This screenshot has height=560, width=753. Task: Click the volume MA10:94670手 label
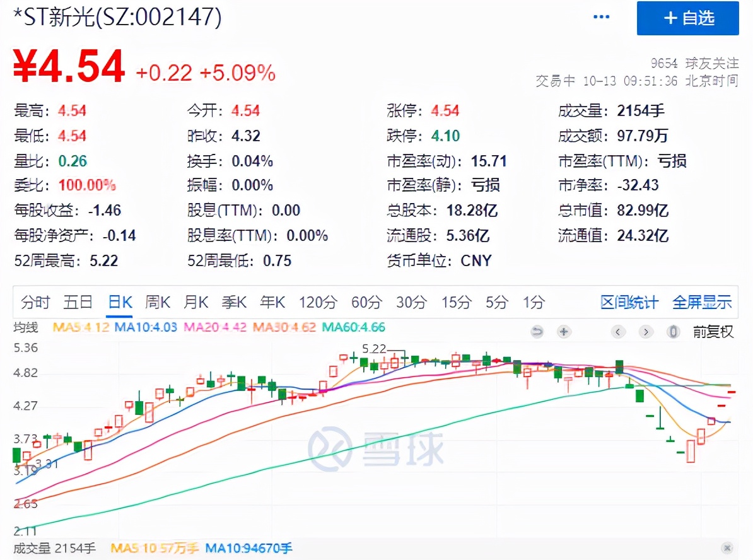(x=248, y=548)
